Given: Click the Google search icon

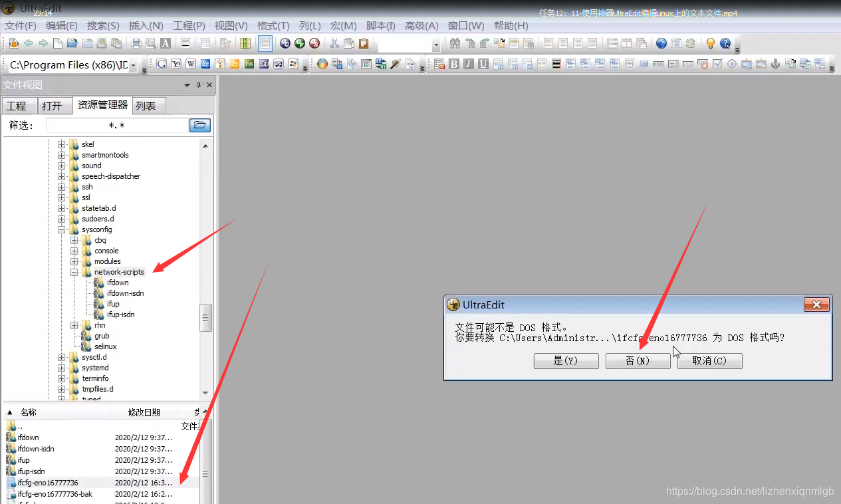Looking at the screenshot, I should point(161,64).
